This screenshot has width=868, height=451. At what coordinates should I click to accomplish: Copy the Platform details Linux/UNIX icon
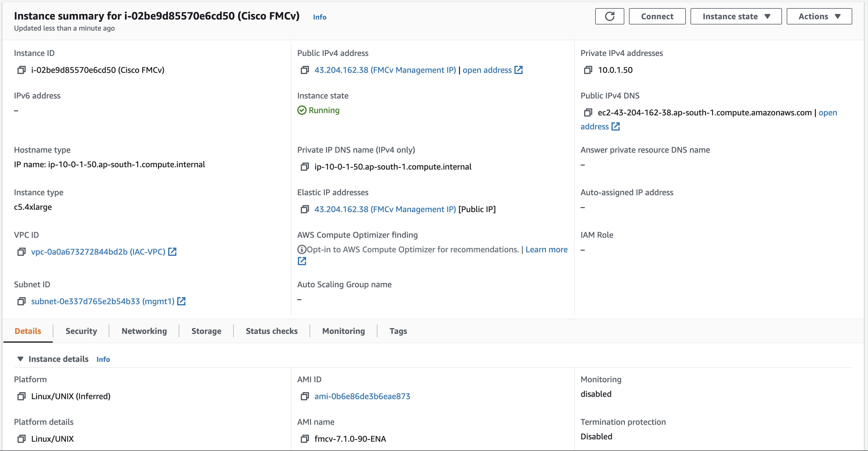22,439
